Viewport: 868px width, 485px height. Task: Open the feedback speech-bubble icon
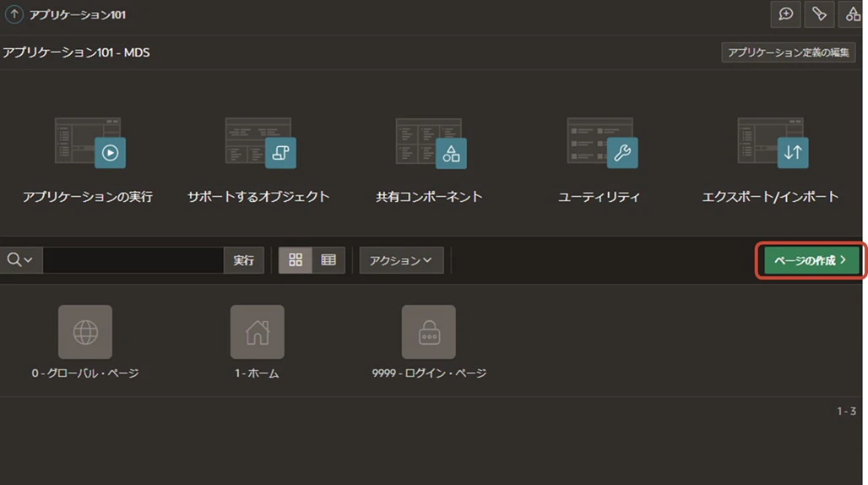pyautogui.click(x=785, y=14)
